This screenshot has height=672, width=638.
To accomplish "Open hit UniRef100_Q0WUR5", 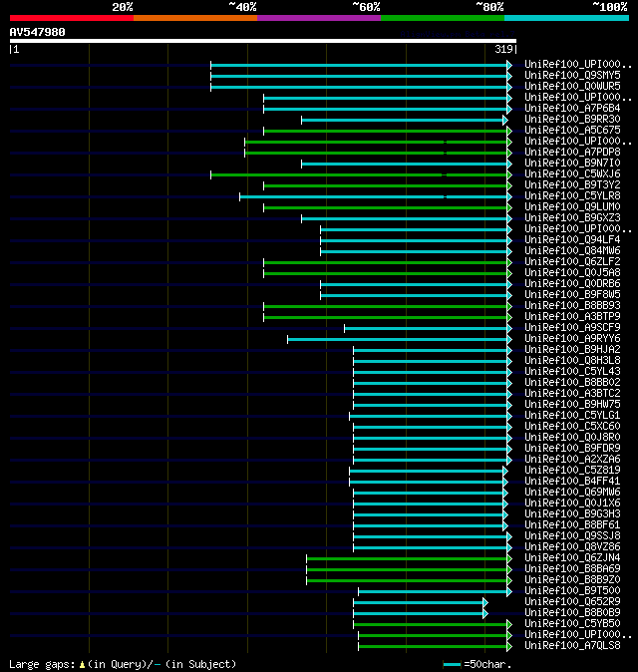I will 572,87.
